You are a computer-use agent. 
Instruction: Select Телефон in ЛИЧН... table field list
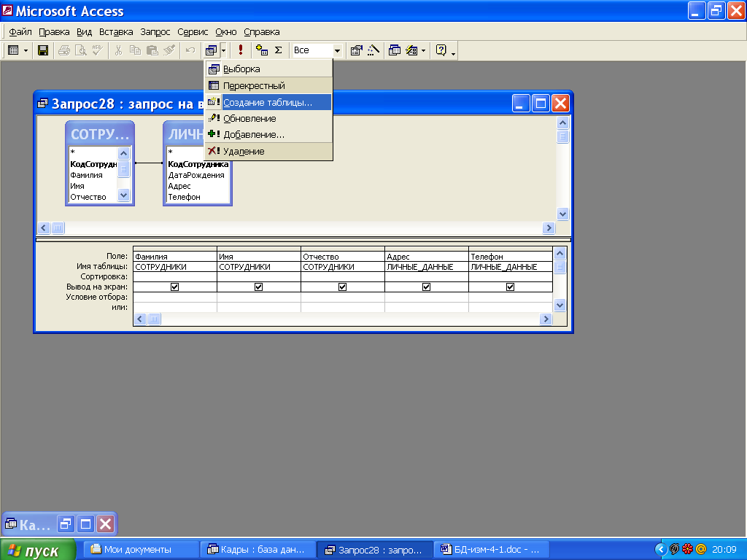click(x=185, y=197)
